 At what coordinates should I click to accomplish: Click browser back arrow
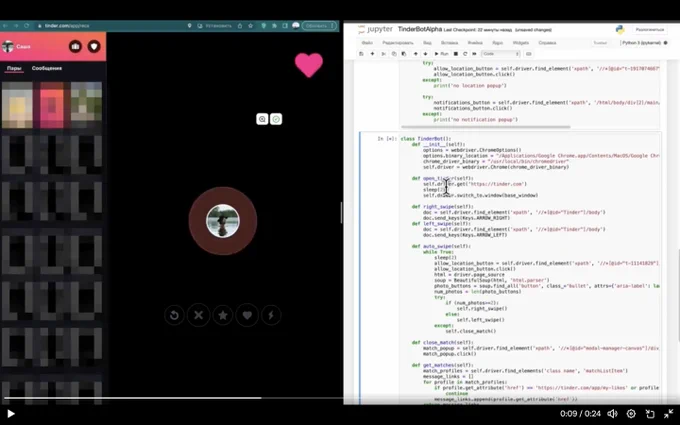(x=5, y=26)
